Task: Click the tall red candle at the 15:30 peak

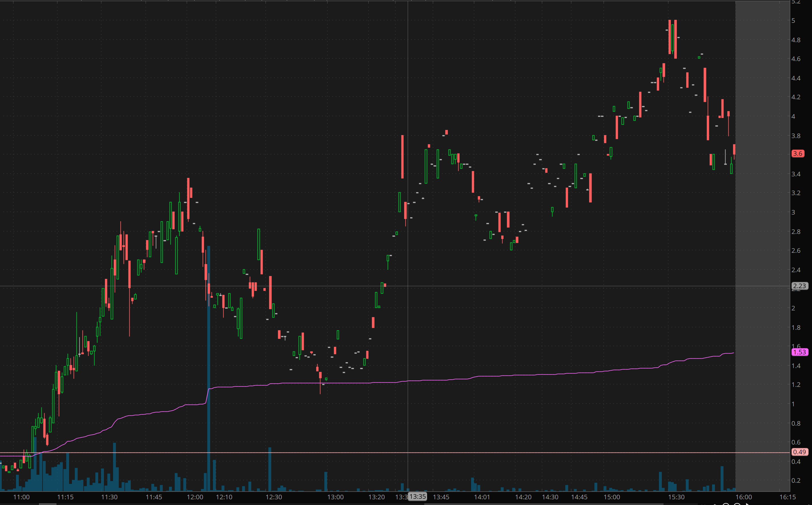Action: pos(675,39)
